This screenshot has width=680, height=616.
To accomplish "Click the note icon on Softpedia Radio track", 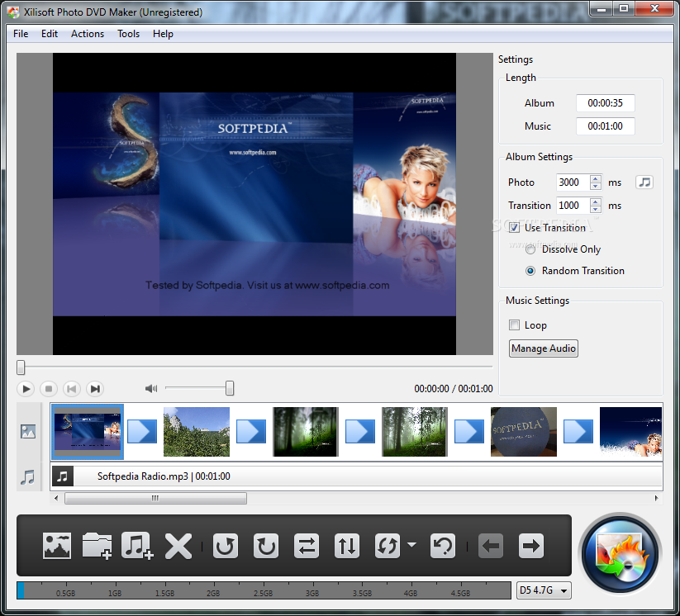I will pos(63,476).
